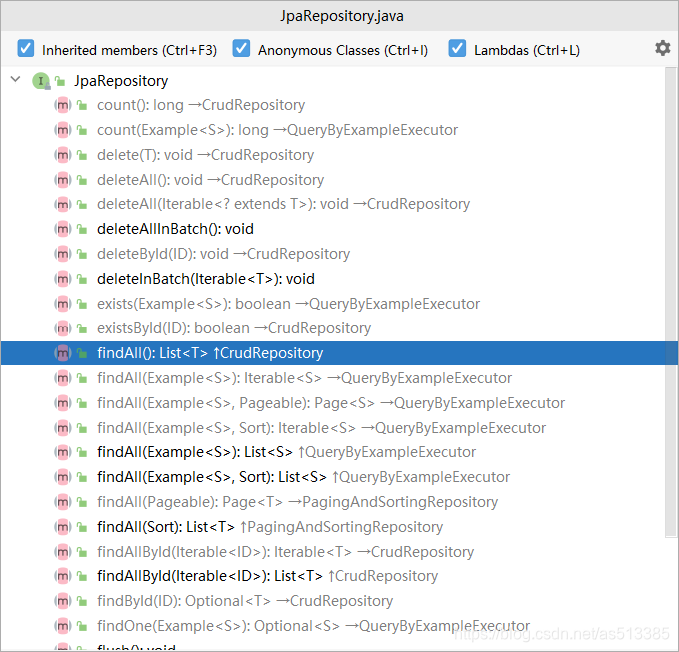This screenshot has width=679, height=652.
Task: Select findAll(Example<S>): List<S> row
Action: pyautogui.click(x=333, y=452)
